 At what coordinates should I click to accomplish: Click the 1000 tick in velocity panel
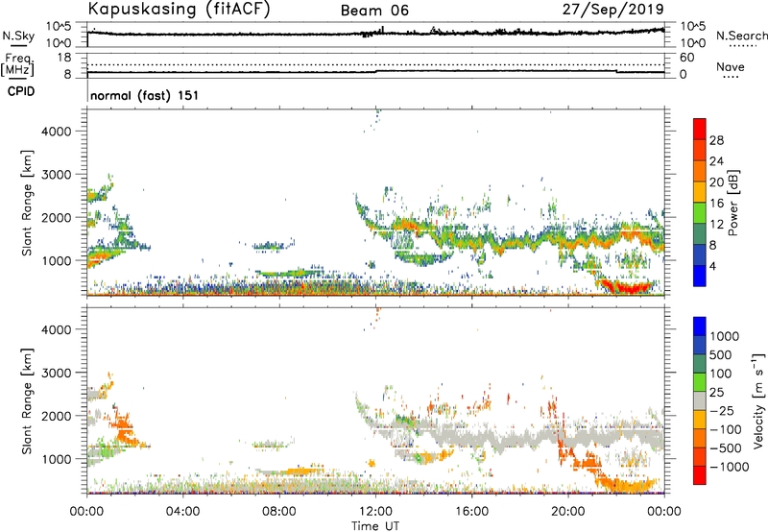(x=56, y=459)
